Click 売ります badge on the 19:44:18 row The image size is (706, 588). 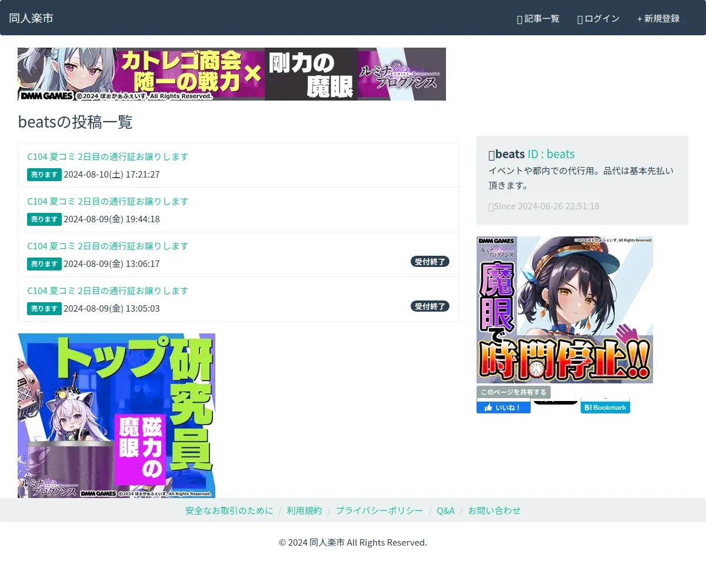tap(44, 219)
